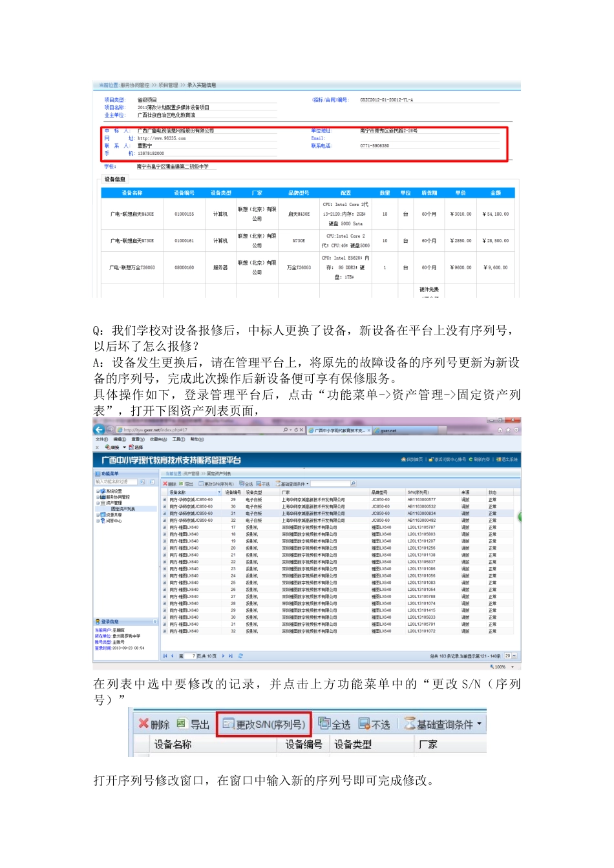Click bid number GXZC2012-G1-20012-YL-A

pyautogui.click(x=386, y=100)
